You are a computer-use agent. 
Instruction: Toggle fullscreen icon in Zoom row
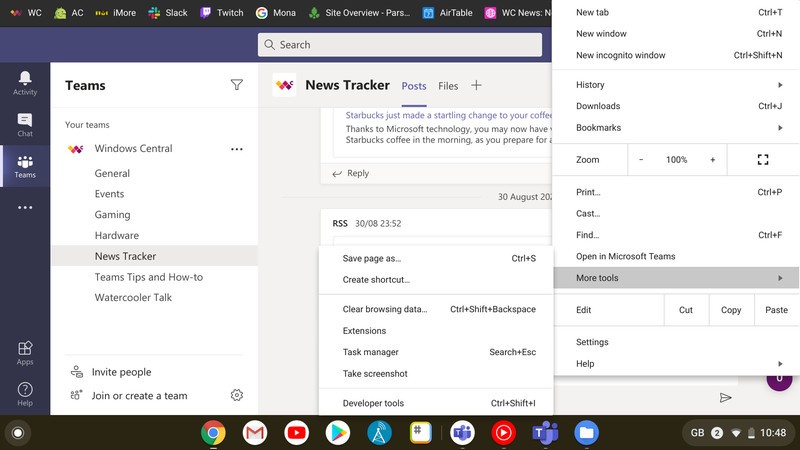click(763, 160)
